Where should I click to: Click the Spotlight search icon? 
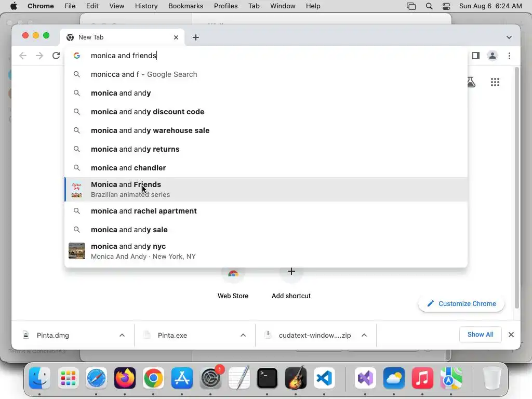tap(429, 6)
